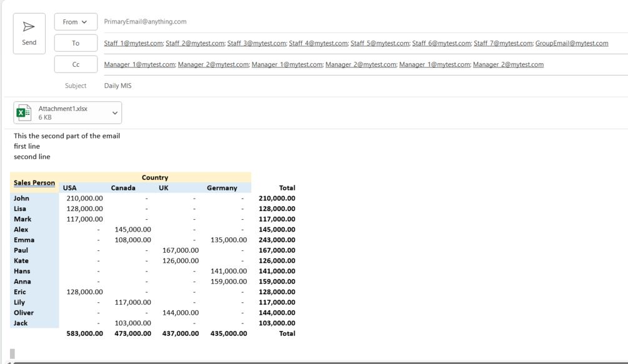Select the Jack row name cell
The width and height of the screenshot is (628, 364).
[34, 323]
